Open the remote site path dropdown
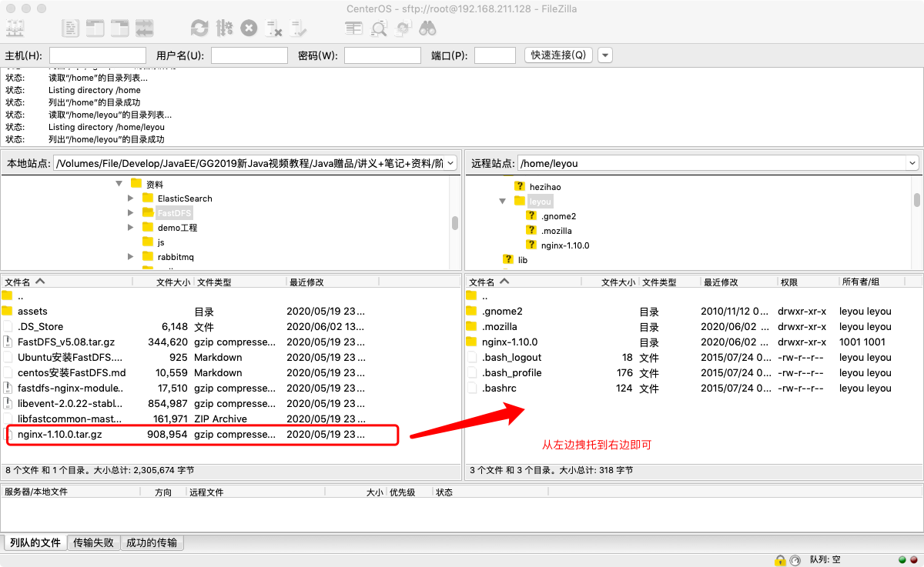924x567 pixels. click(912, 163)
